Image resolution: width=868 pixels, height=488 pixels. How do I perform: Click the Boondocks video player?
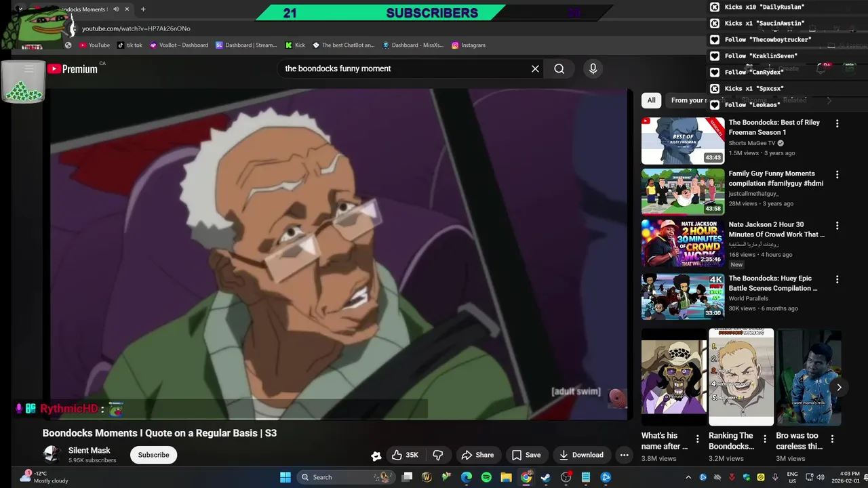[338, 254]
